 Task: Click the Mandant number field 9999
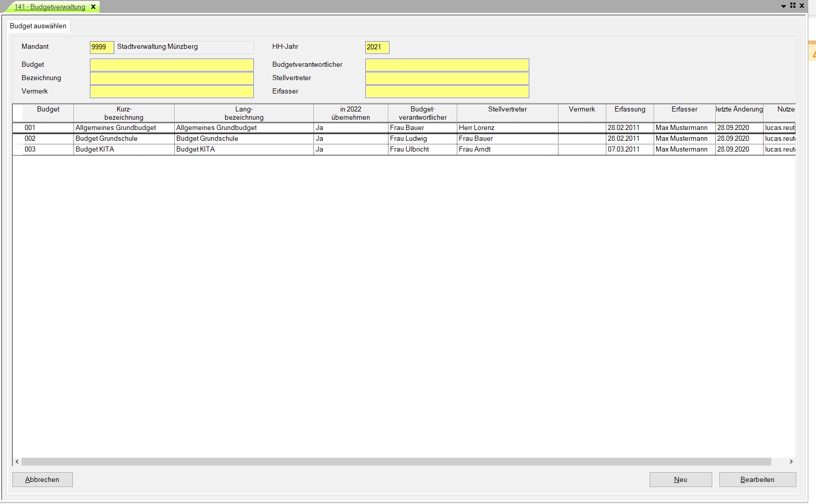101,47
